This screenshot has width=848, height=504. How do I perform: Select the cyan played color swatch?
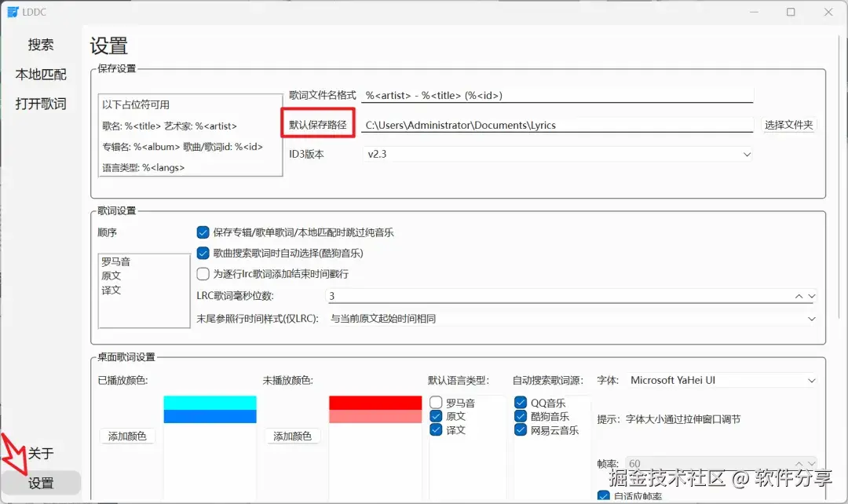click(210, 403)
